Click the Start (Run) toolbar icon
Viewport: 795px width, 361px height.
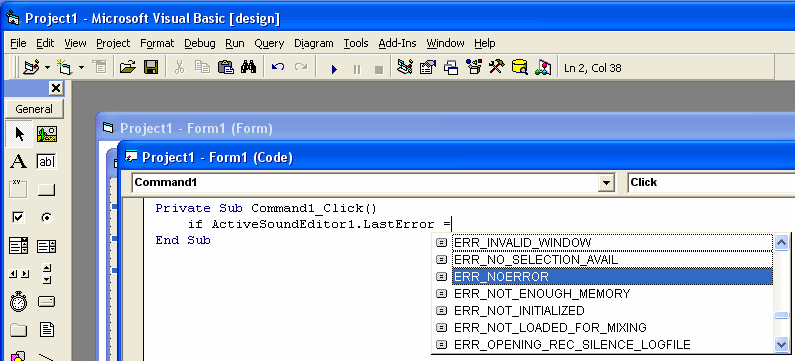click(x=334, y=68)
